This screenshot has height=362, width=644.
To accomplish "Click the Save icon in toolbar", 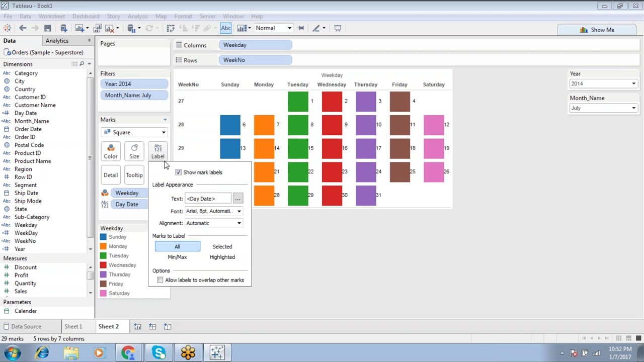I will (x=47, y=28).
